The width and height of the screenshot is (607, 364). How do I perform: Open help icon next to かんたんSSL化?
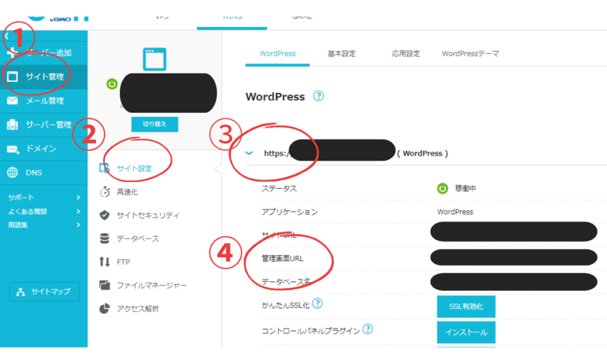pos(318,303)
